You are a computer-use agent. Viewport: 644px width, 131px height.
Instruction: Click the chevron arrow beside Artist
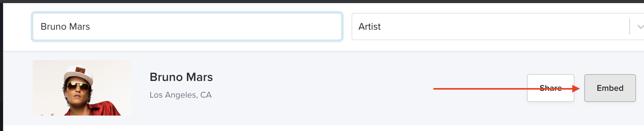[x=640, y=27]
